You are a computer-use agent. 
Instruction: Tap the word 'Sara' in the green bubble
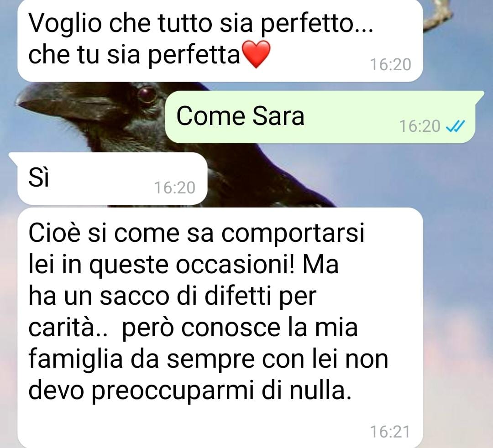[x=278, y=116]
